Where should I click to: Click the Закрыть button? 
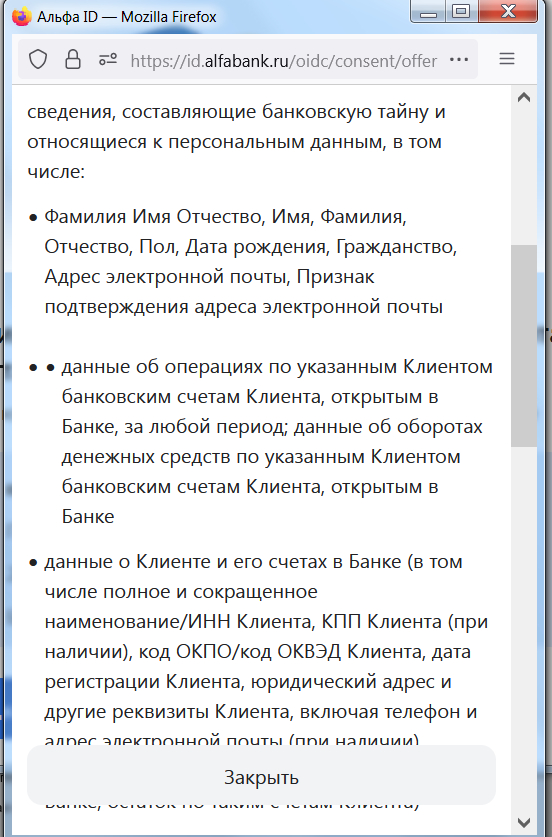(x=261, y=777)
